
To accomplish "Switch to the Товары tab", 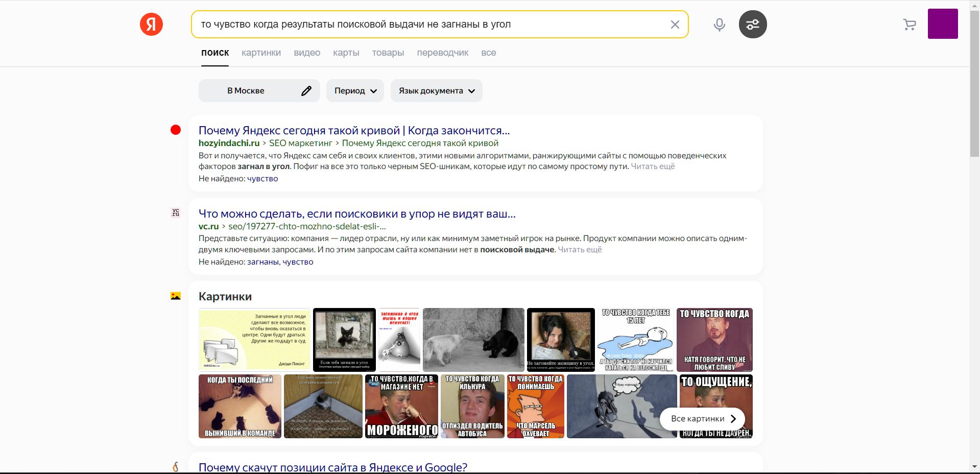I will click(x=388, y=53).
